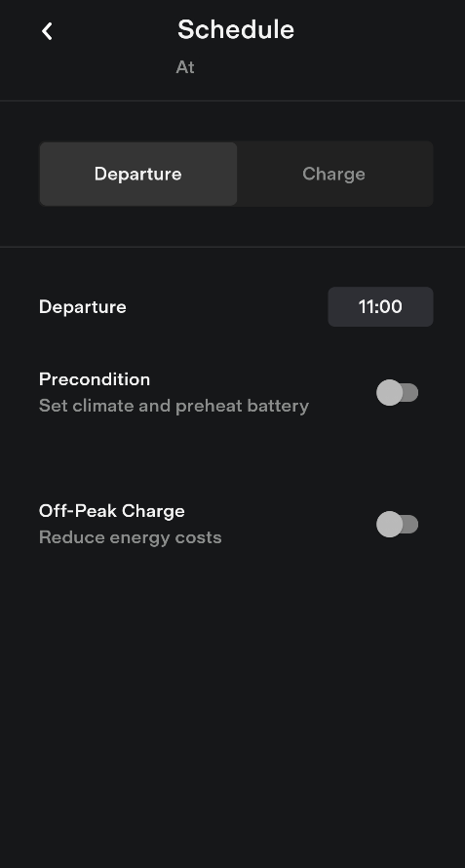Click the Off-Peak Charge switch's round knob
This screenshot has height=868, width=465.
coord(389,525)
